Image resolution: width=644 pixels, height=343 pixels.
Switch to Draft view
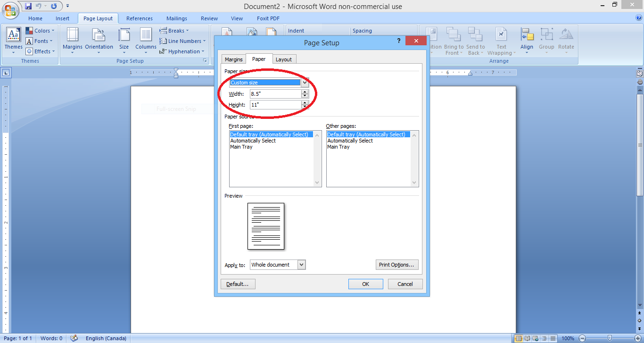(x=553, y=338)
